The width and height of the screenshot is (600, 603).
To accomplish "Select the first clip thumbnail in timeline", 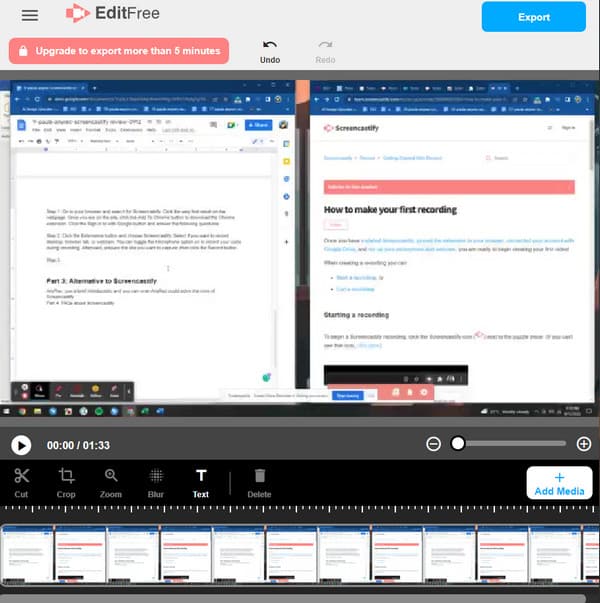I will [27, 554].
